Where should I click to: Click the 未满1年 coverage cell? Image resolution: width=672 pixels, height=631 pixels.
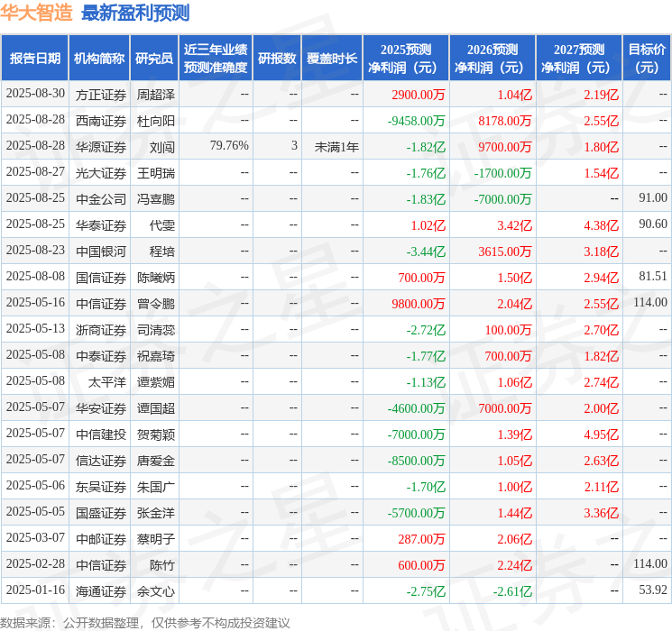(x=336, y=146)
